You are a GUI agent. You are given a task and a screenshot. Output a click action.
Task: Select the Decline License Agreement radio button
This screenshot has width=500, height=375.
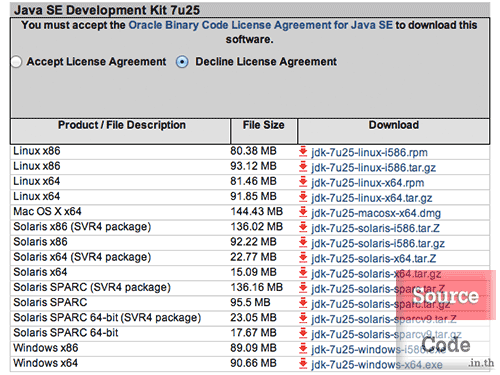point(182,62)
